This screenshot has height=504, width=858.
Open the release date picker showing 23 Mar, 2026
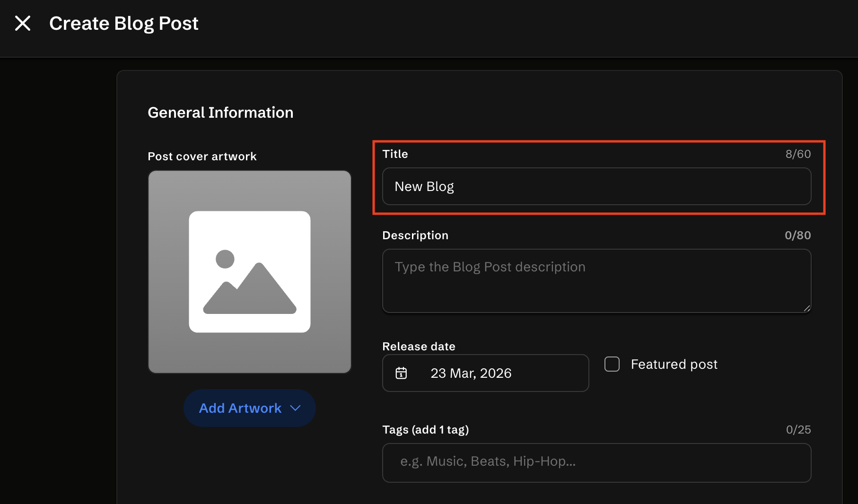click(485, 373)
